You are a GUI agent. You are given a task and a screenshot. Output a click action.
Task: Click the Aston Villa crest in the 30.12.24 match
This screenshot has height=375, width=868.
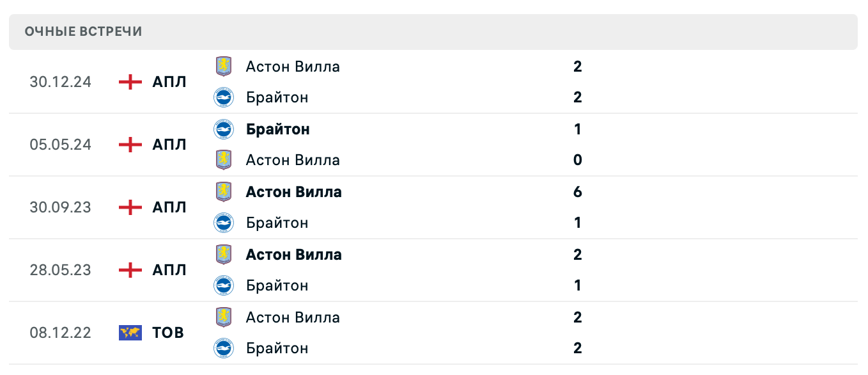[226, 66]
